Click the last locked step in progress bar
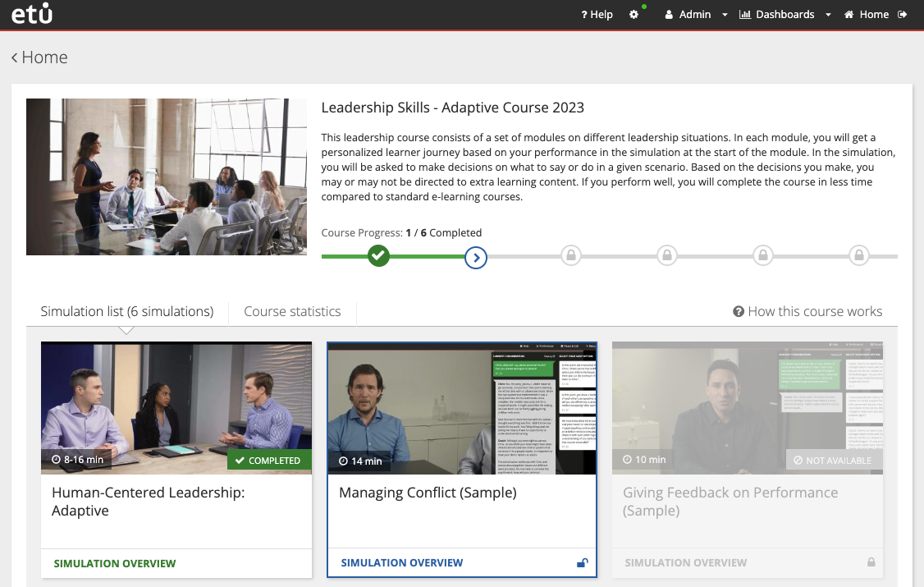 coord(858,256)
